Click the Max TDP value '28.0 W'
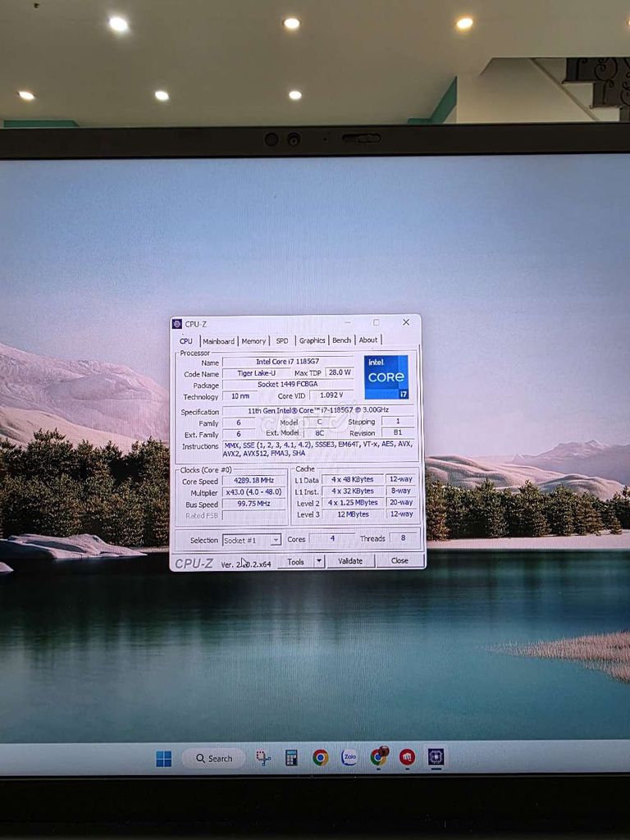This screenshot has width=630, height=840. coord(340,372)
